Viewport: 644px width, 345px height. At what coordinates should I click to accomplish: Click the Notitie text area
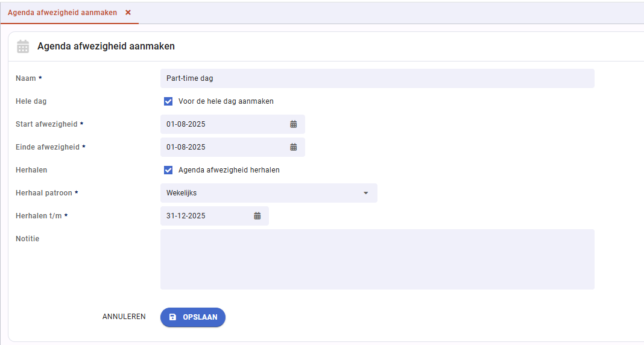(x=377, y=259)
